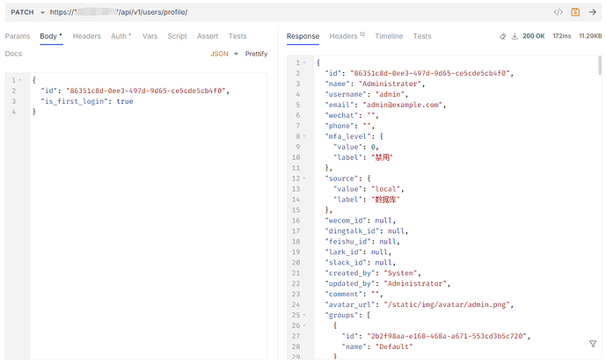Click the "Default" group name value
This screenshot has height=364, width=606.
coord(394,346)
